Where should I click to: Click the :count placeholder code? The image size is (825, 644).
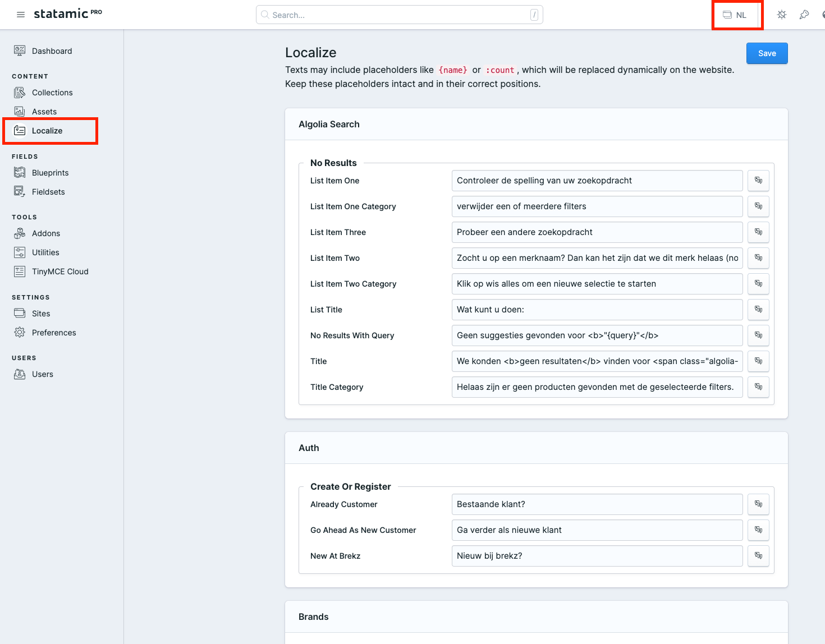tap(500, 70)
